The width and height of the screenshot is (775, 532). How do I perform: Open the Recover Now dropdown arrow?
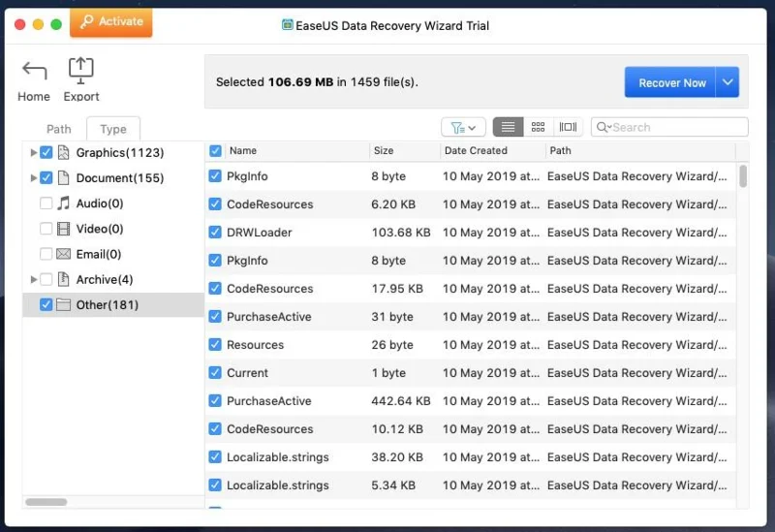point(728,82)
